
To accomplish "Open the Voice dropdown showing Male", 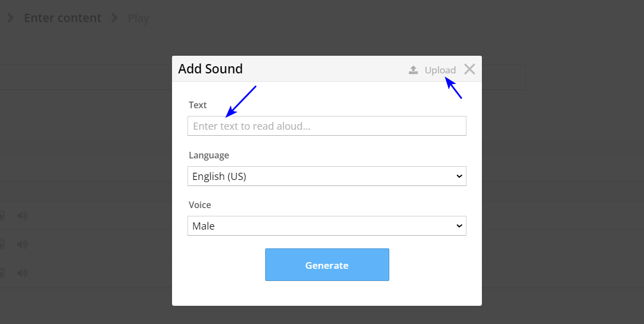I will click(326, 226).
